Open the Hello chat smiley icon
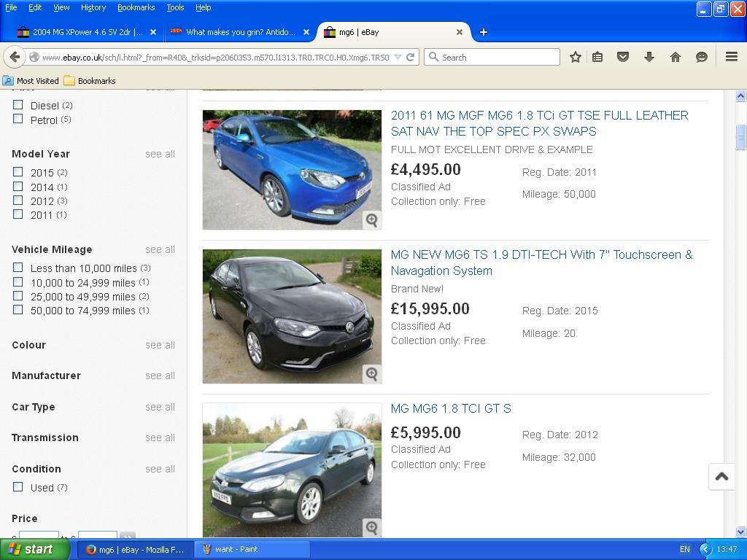This screenshot has height=560, width=747. (701, 57)
